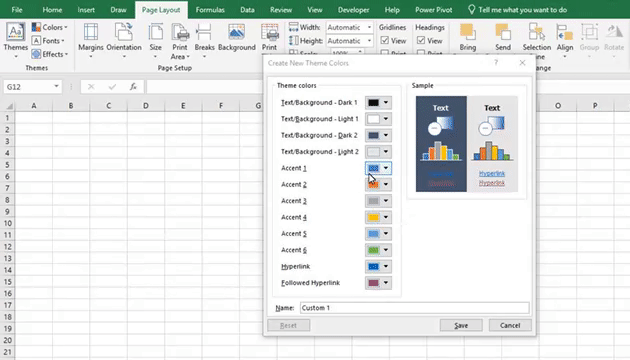Switch to the Draw tab
The height and width of the screenshot is (360, 630).
(x=118, y=10)
